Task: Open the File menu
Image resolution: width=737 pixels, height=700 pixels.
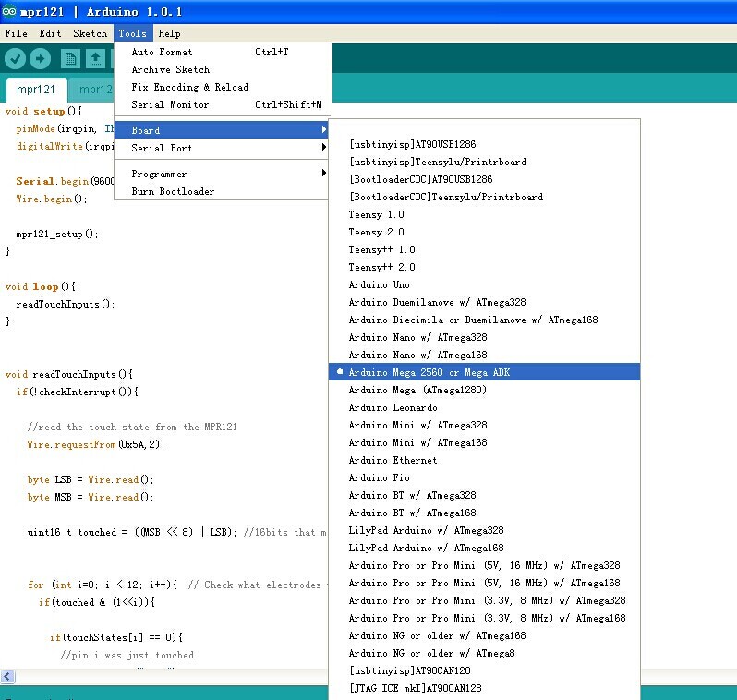Action: click(16, 33)
